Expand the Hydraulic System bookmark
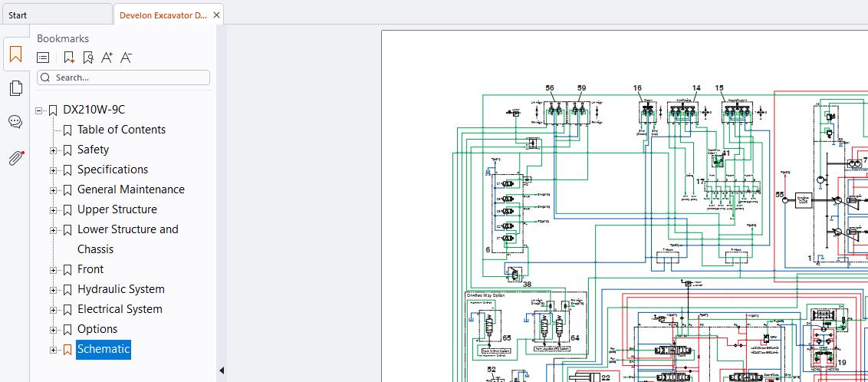 click(x=54, y=290)
